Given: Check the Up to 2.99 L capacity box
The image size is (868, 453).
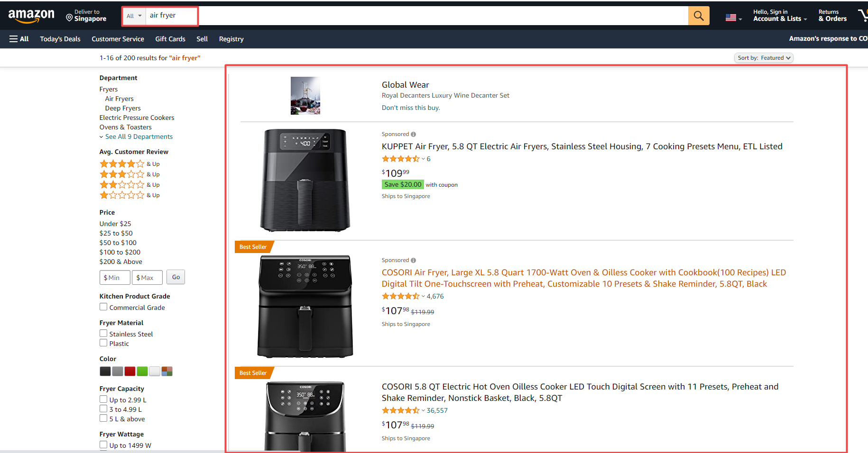Looking at the screenshot, I should click(103, 399).
